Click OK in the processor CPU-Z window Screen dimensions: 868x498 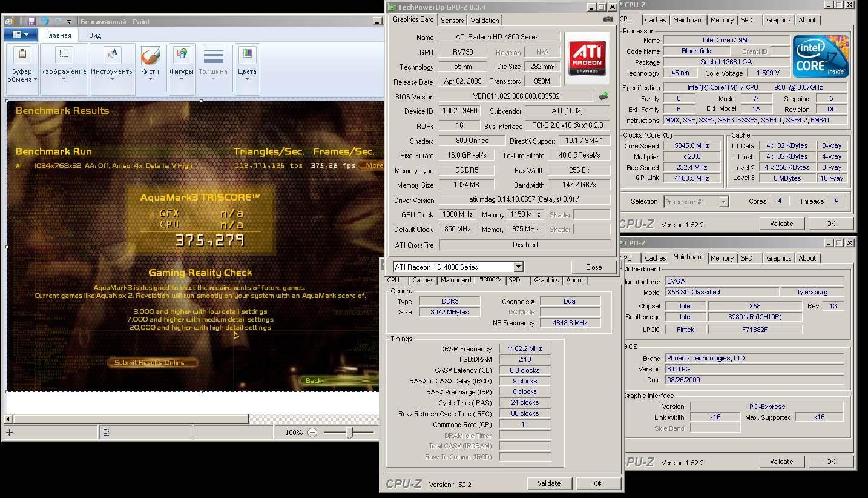click(830, 224)
